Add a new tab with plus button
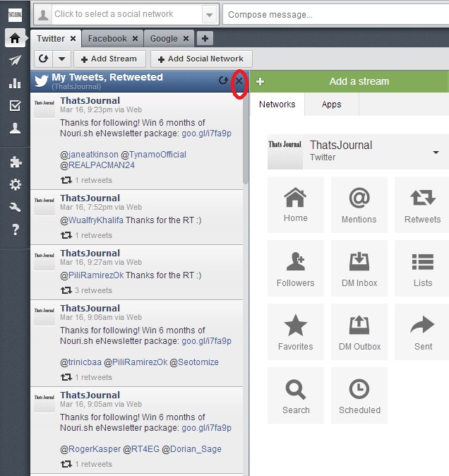This screenshot has width=449, height=476. coord(205,39)
